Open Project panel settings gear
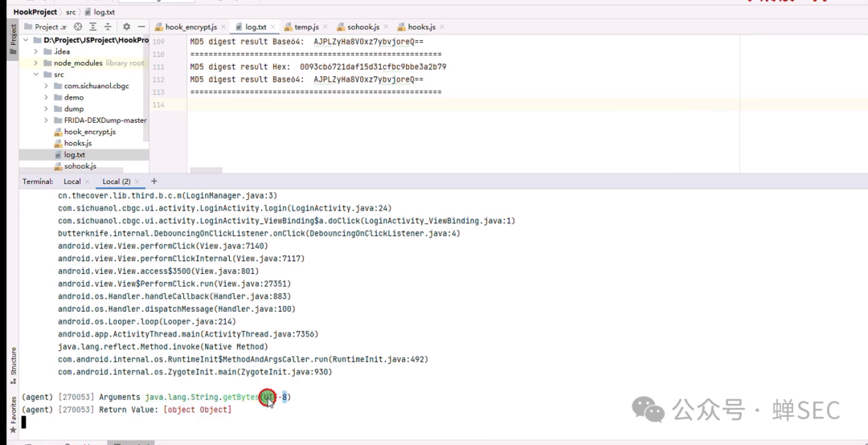The image size is (868, 445). click(126, 27)
